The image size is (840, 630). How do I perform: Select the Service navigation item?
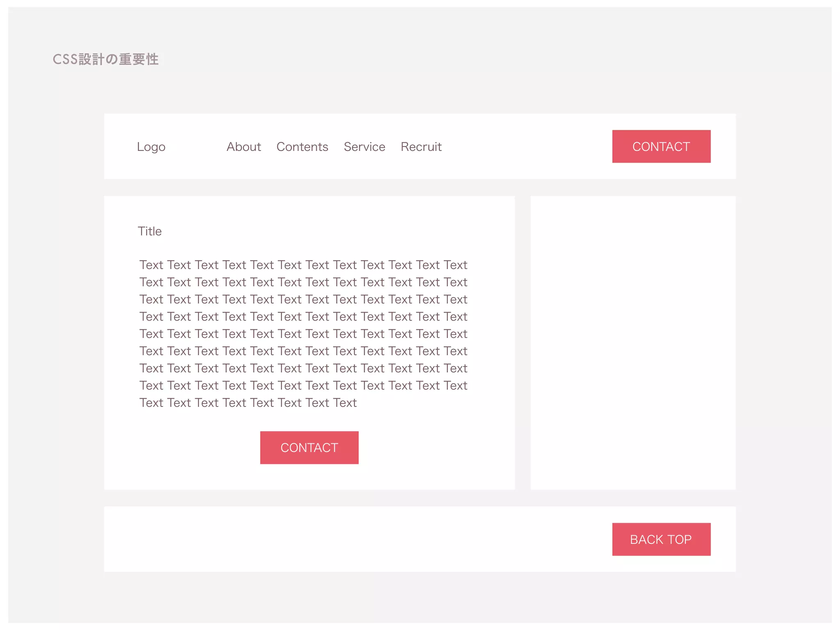click(364, 147)
